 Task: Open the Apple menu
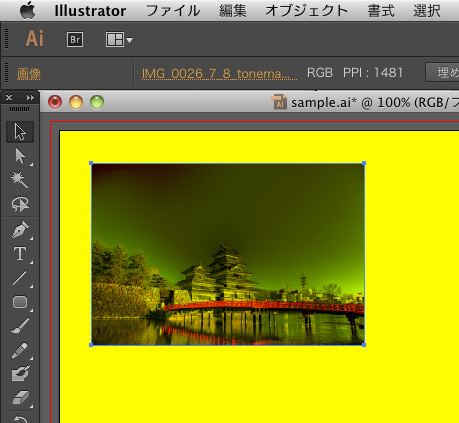click(x=27, y=10)
